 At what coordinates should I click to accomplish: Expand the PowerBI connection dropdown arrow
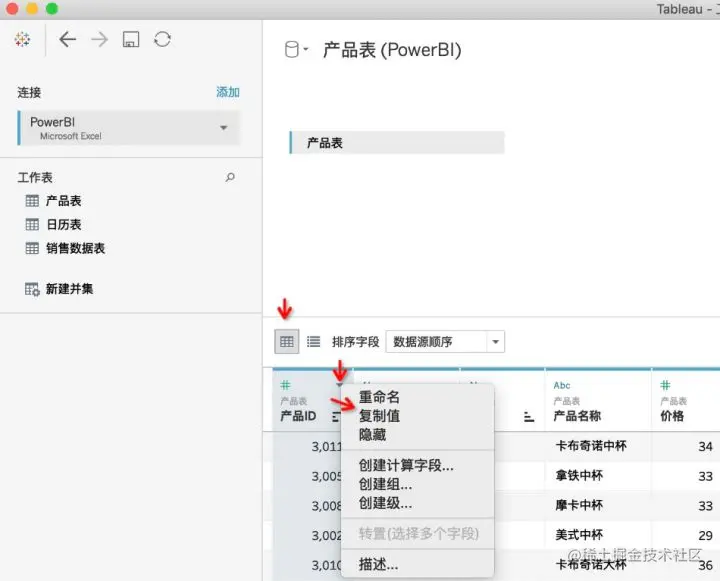coord(224,128)
